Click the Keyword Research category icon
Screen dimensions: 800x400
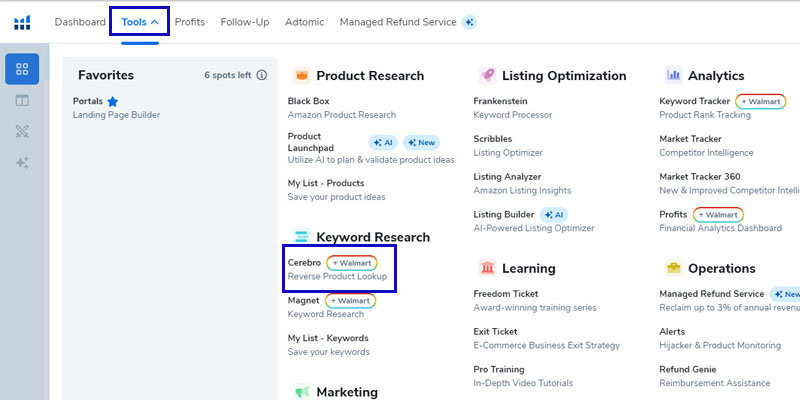pos(302,237)
